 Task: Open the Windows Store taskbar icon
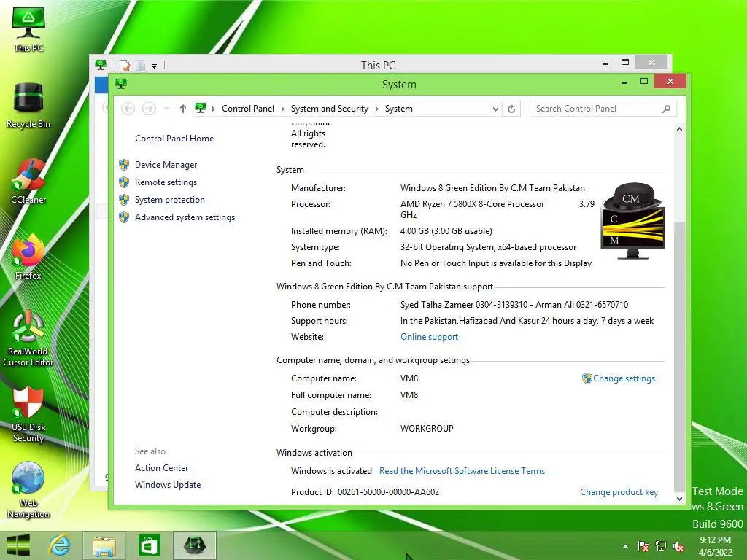[149, 545]
